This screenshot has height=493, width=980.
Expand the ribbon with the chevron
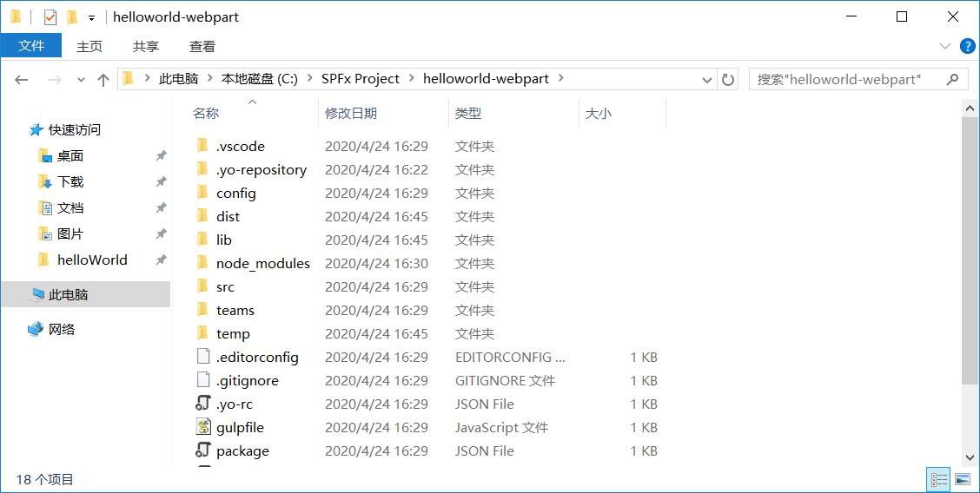point(945,46)
